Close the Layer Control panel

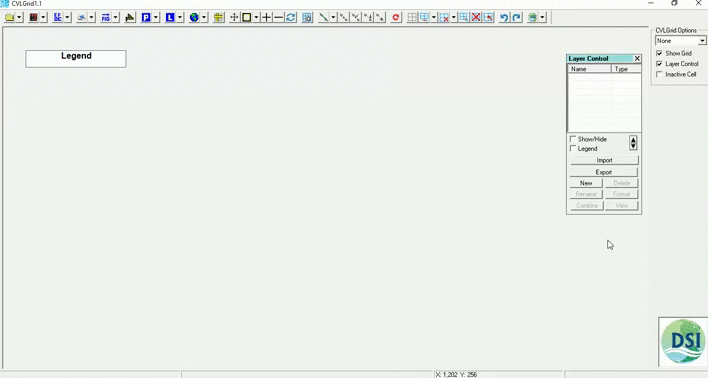tap(637, 59)
